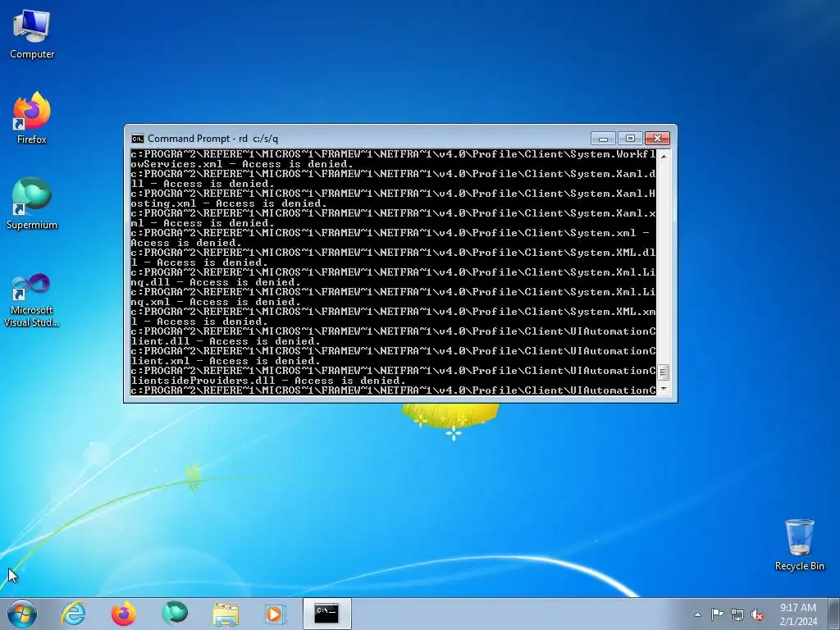Close the Command Prompt window
Image resolution: width=840 pixels, height=630 pixels.
pos(657,139)
